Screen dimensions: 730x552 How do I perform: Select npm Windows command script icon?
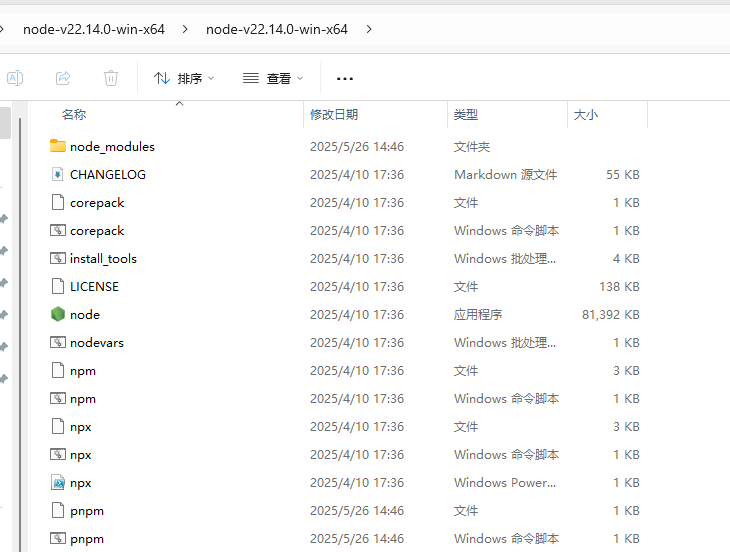pyautogui.click(x=58, y=398)
